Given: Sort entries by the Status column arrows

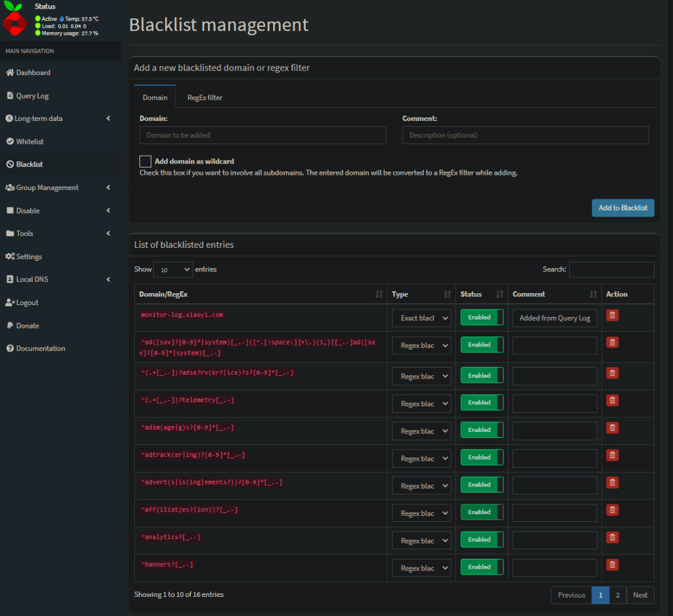Looking at the screenshot, I should tap(499, 295).
